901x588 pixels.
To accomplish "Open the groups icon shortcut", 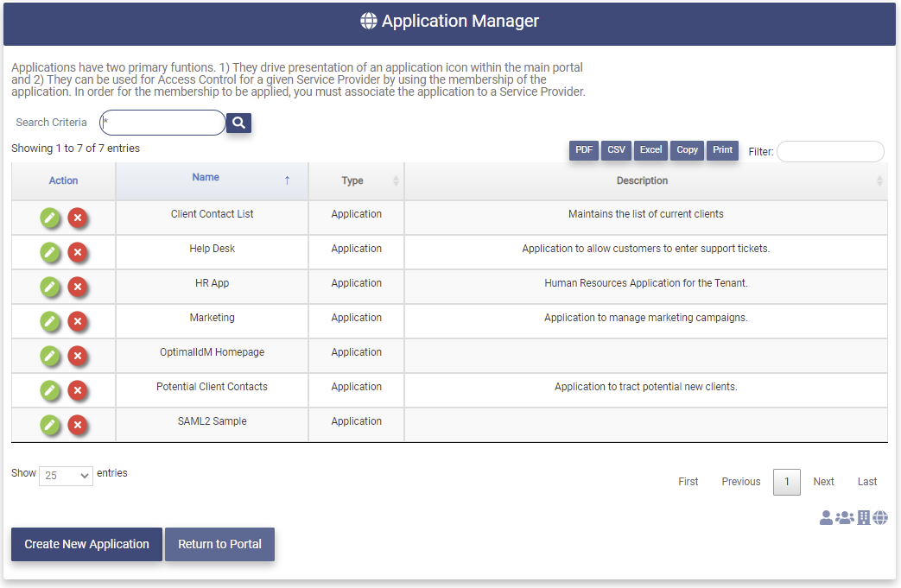I will pos(845,517).
